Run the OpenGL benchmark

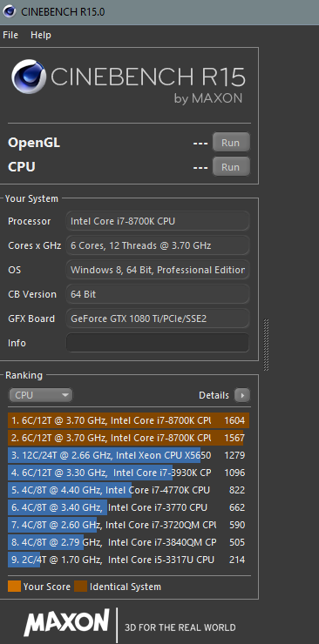[x=231, y=143]
